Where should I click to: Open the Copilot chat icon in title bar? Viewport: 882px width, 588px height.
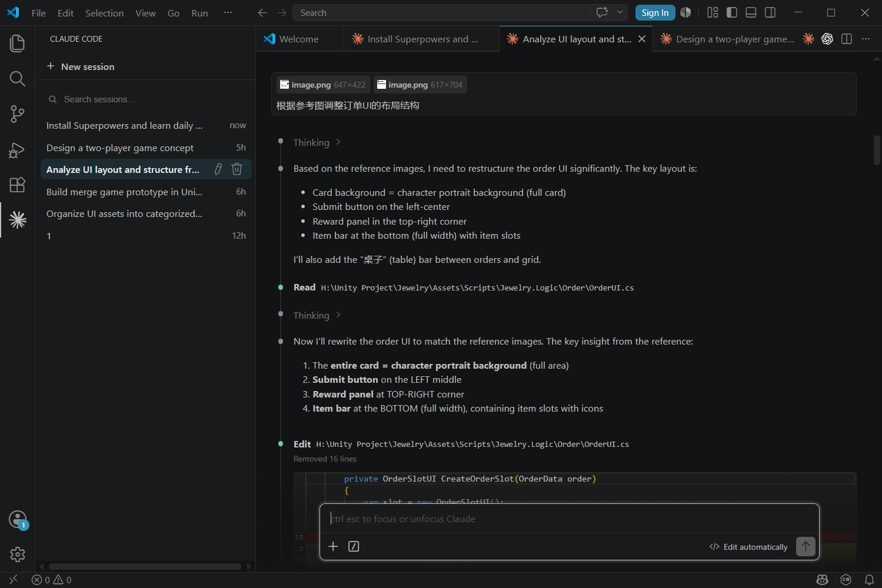pyautogui.click(x=602, y=12)
